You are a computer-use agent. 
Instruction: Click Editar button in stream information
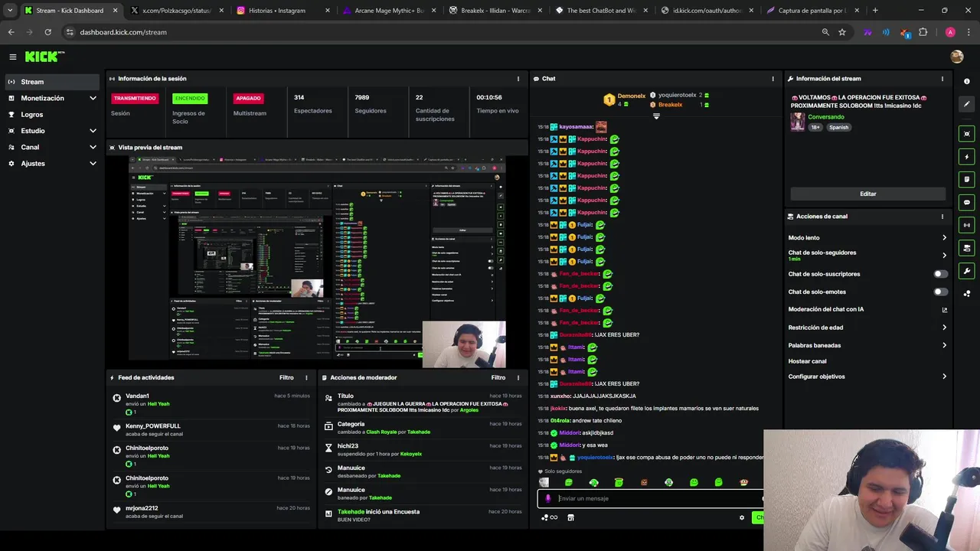tap(867, 194)
